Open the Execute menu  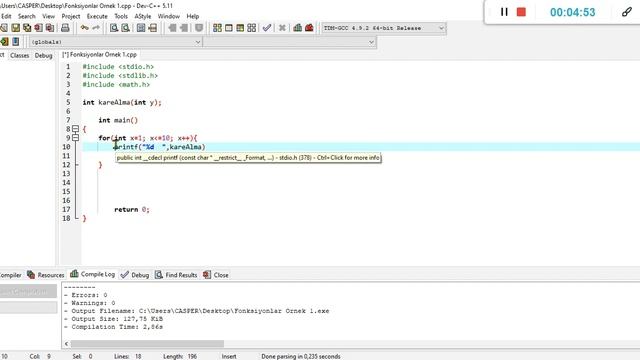point(97,16)
